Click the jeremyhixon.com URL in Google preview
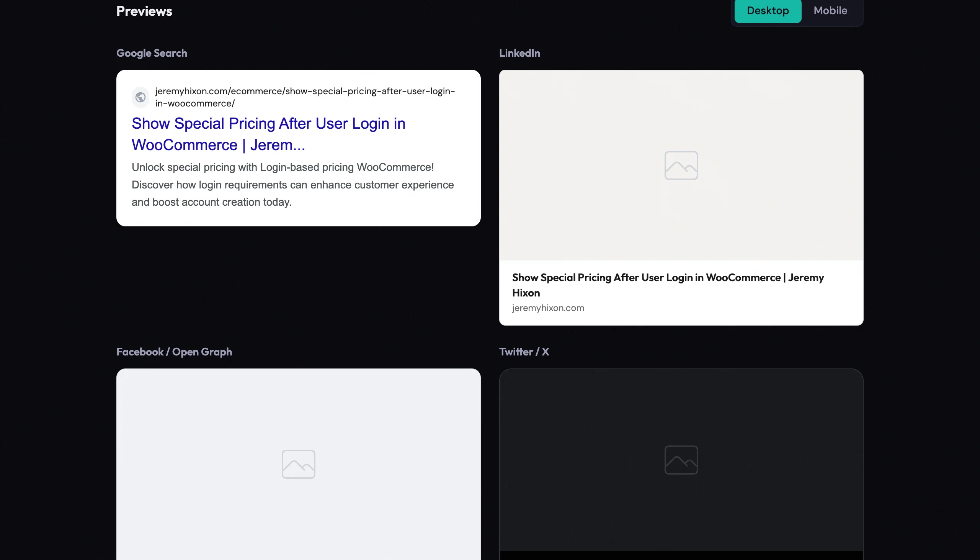Screen dimensions: 980x560 (304, 97)
